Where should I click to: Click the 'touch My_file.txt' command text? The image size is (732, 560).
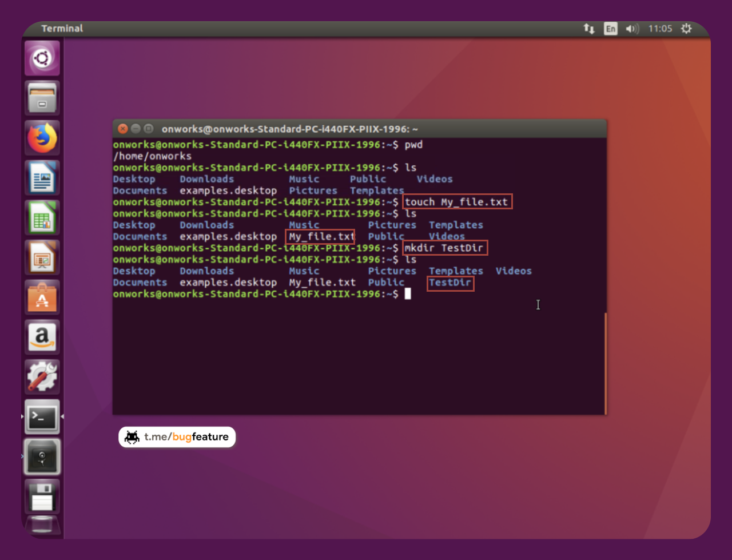(456, 202)
